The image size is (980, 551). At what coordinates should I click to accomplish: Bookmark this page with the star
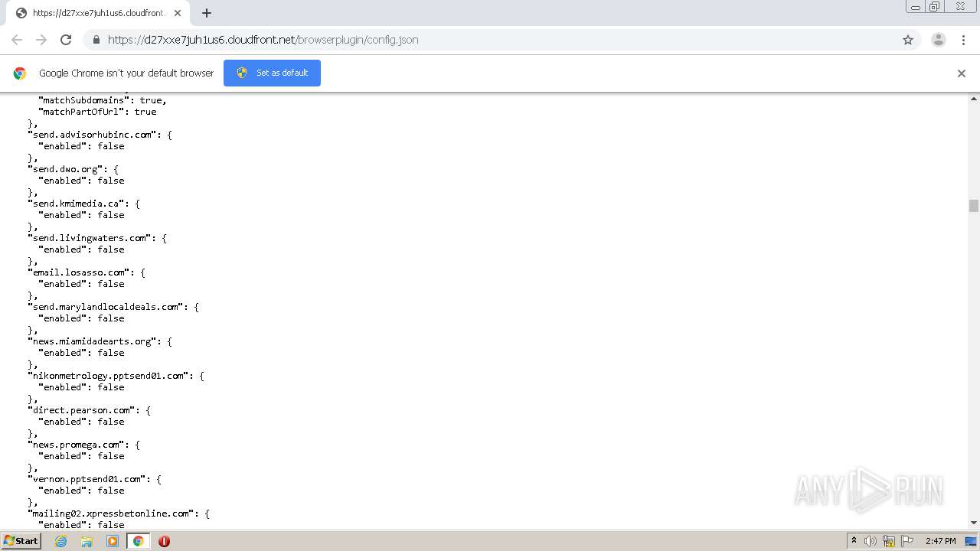tap(908, 40)
